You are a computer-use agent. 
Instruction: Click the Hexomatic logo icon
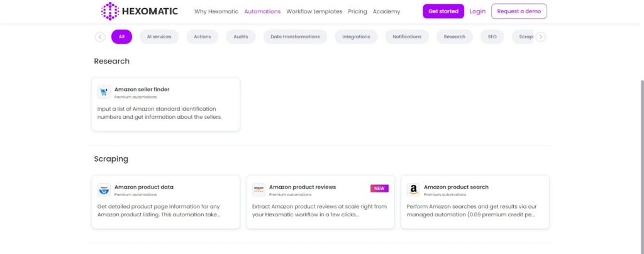coord(110,11)
